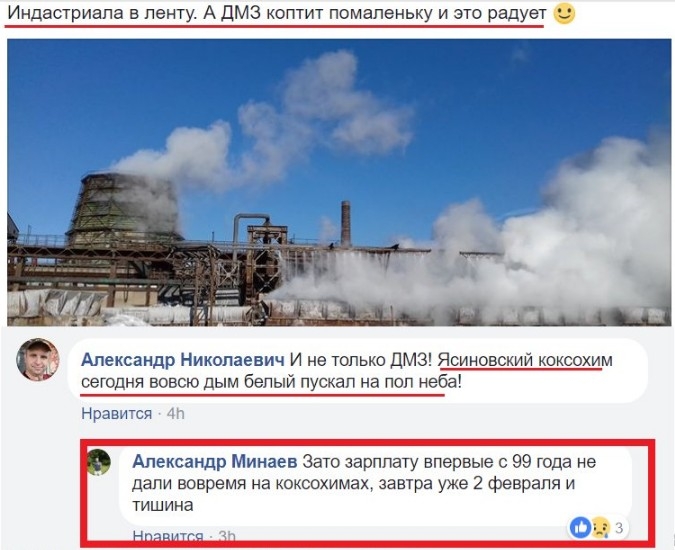This screenshot has height=550, width=675.
Task: Click the smiley emoji in post text
Action: [x=564, y=14]
